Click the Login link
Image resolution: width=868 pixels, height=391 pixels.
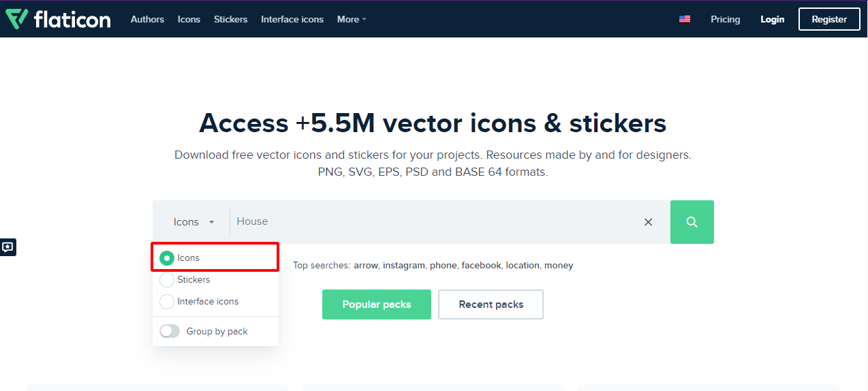[x=773, y=19]
